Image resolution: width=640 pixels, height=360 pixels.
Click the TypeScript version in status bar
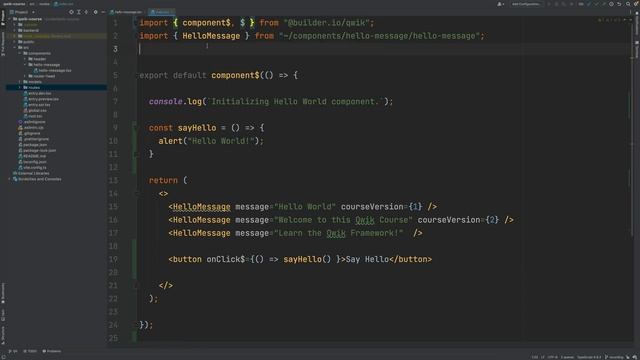point(589,357)
